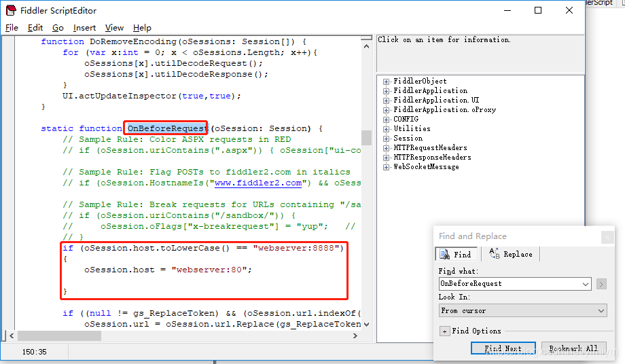This screenshot has width=625, height=364.
Task: Click the Find tab magnifier icon
Action: pos(444,254)
